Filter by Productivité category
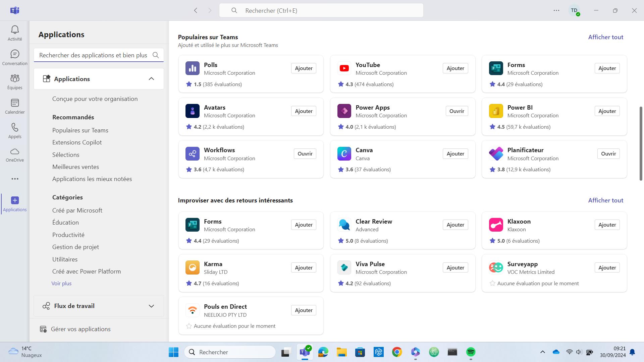The height and width of the screenshot is (362, 644). point(68,235)
